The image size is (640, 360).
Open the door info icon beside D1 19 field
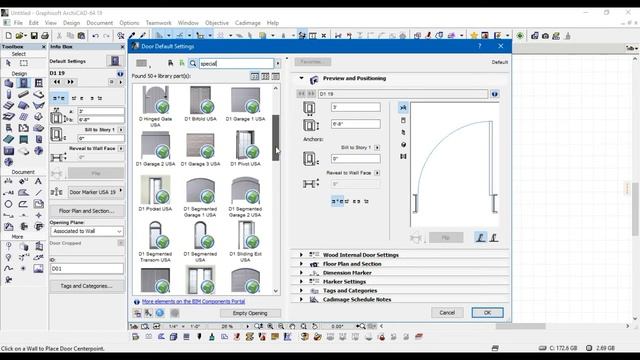[x=495, y=94]
